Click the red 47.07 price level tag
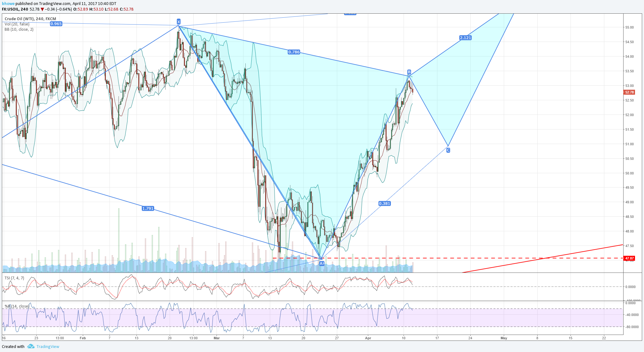This screenshot has width=644, height=352. click(x=629, y=258)
